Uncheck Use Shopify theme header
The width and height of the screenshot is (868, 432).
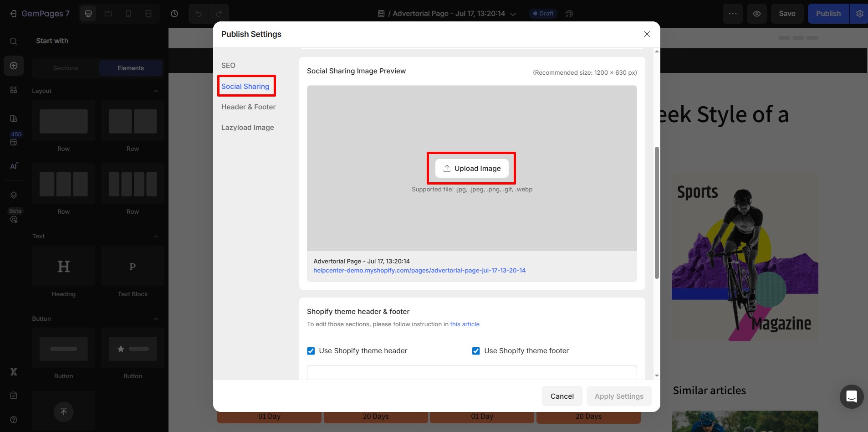pyautogui.click(x=311, y=351)
